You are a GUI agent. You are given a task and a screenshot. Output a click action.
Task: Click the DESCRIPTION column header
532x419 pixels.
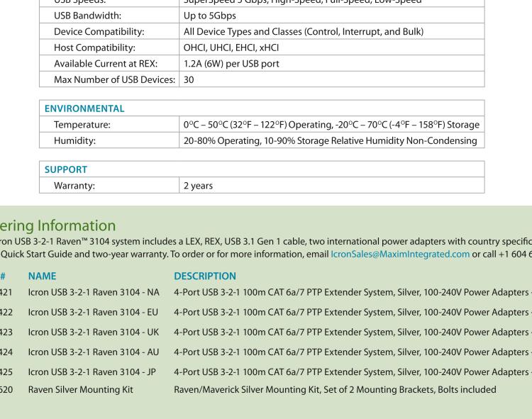tap(204, 275)
